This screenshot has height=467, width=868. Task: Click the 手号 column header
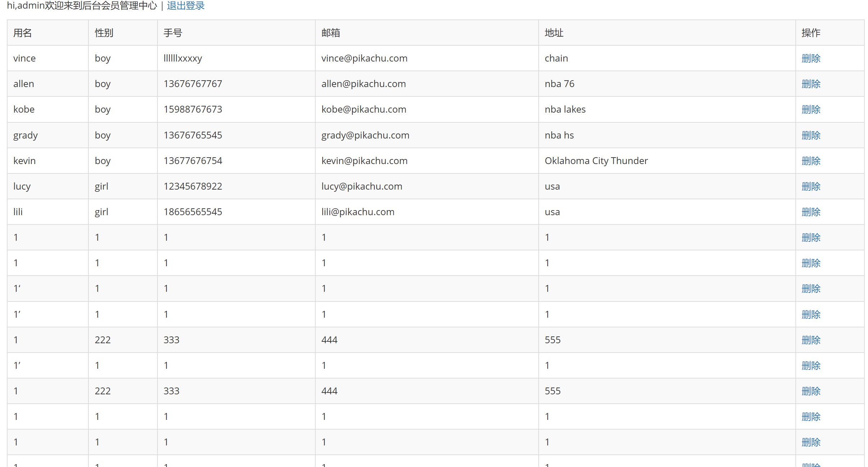pyautogui.click(x=173, y=33)
